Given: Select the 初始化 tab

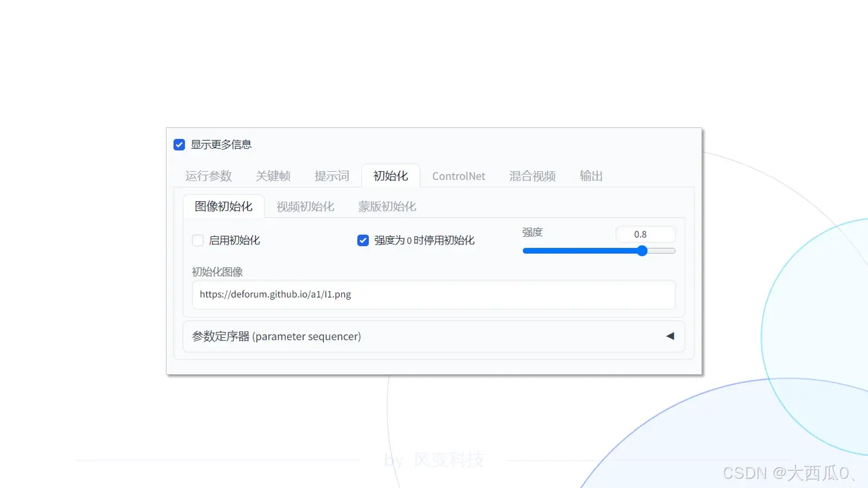Looking at the screenshot, I should (391, 176).
